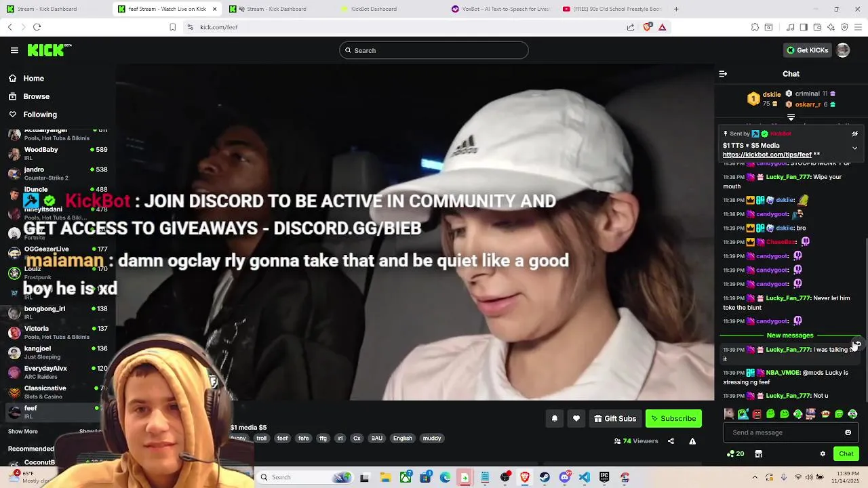Switch to the YouTube 90s Freestyle tab
Screen dimensions: 868x488
[x=612, y=9]
